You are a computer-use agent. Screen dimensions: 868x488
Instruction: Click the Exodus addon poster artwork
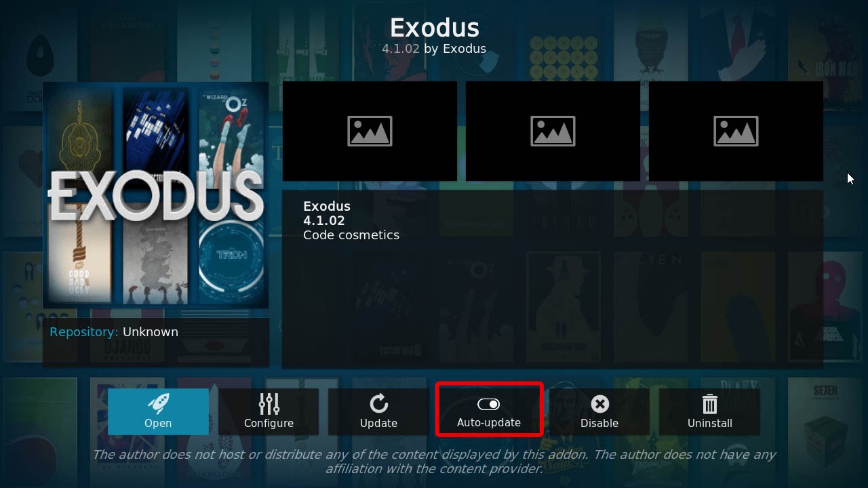click(155, 195)
